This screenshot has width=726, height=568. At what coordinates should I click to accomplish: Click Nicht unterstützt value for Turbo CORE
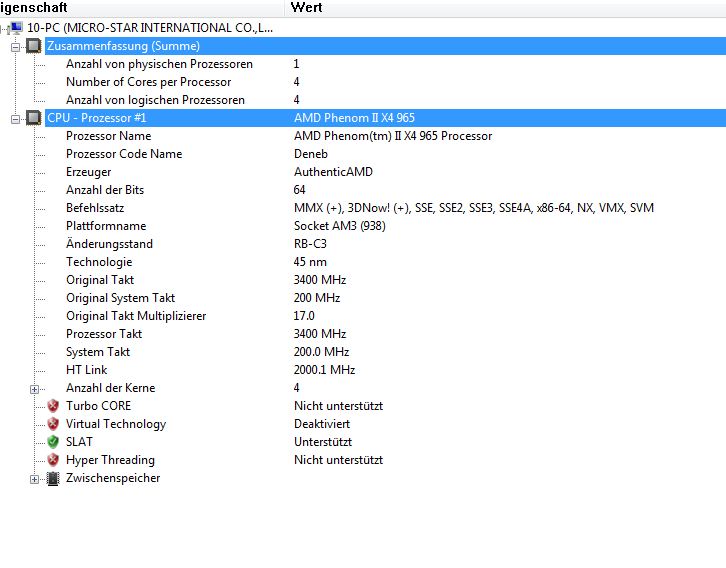[338, 406]
